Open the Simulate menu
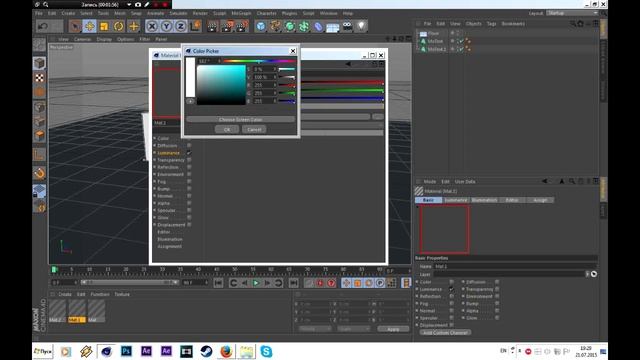 (178, 13)
